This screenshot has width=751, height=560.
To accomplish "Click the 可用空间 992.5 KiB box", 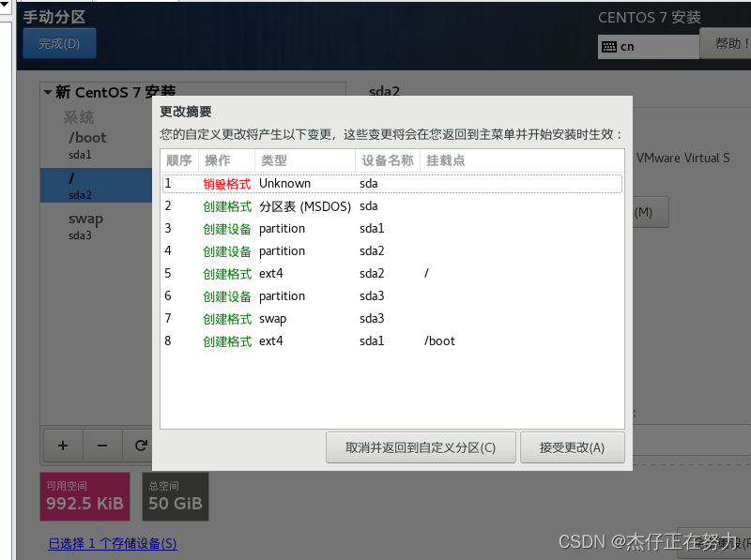I will 84,497.
